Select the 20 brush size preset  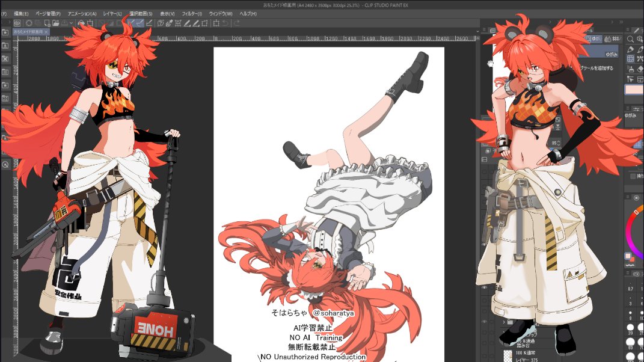click(x=630, y=330)
